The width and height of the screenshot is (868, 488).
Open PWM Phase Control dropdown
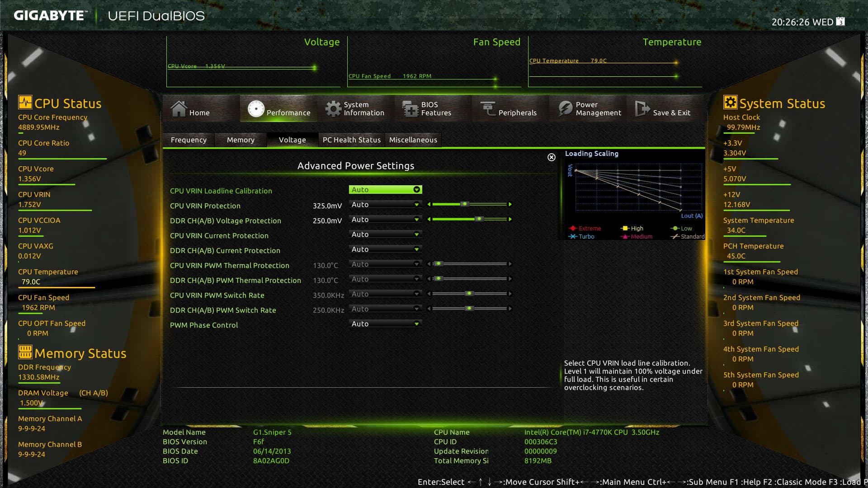pyautogui.click(x=385, y=324)
